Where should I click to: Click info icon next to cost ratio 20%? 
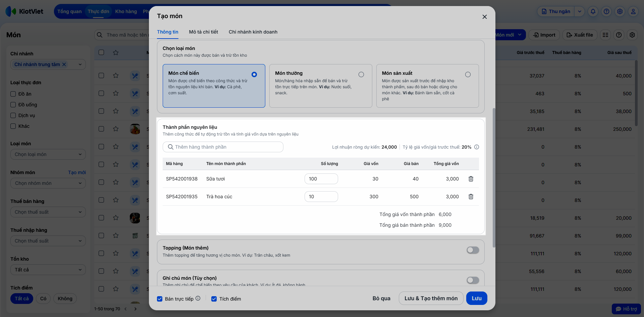[x=477, y=147]
